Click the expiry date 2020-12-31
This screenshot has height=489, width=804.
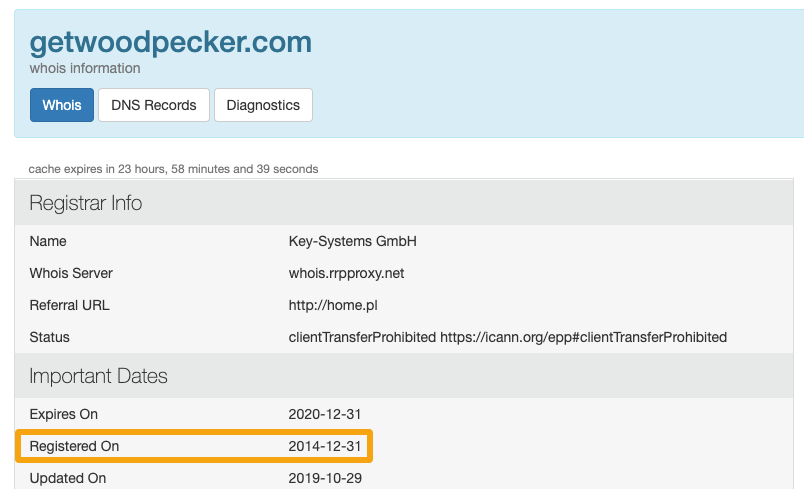(x=324, y=414)
